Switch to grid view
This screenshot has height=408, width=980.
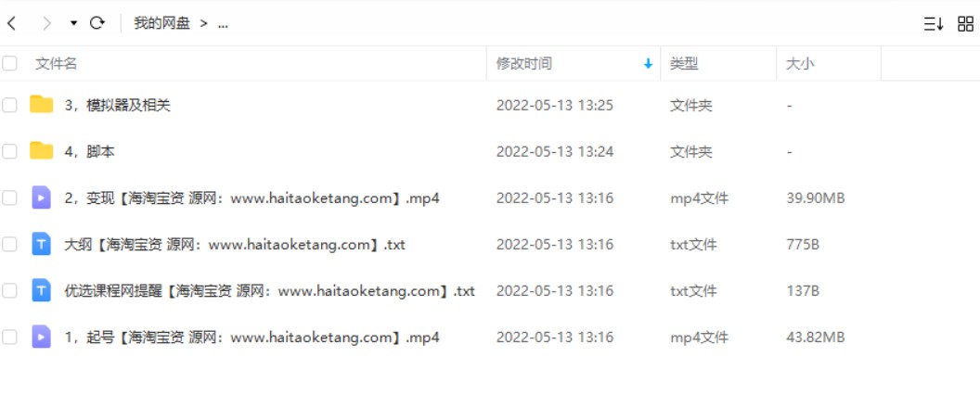[966, 24]
